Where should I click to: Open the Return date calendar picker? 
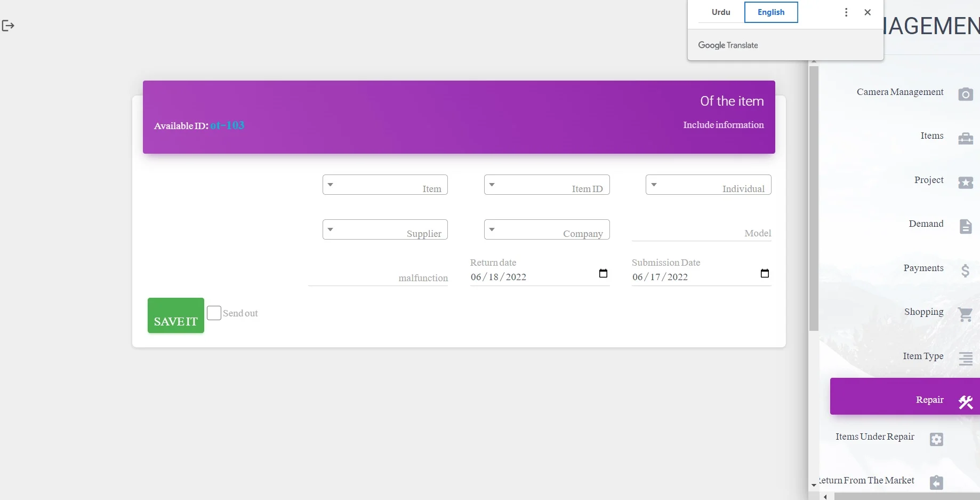[603, 274]
